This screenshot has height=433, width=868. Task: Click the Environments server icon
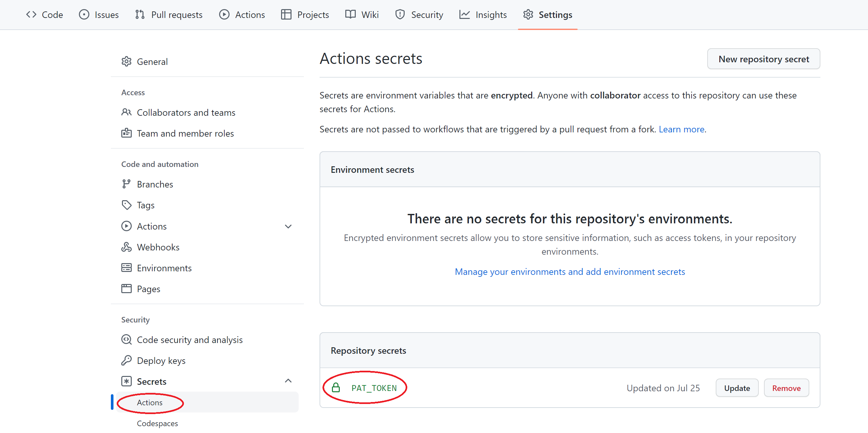click(127, 268)
